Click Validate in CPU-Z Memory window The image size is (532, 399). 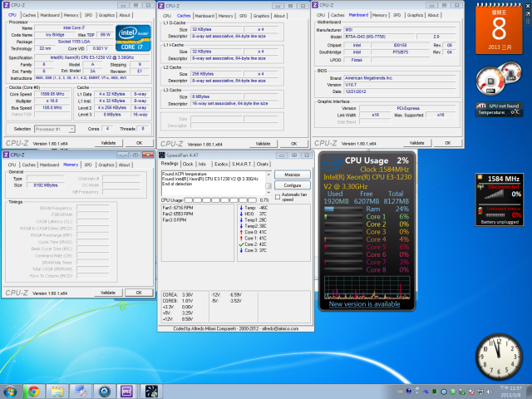108,293
